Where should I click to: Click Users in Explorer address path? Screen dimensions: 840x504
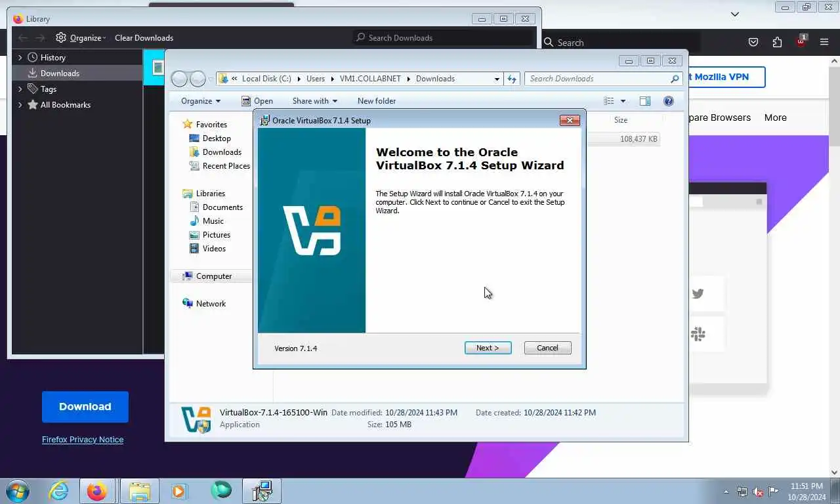315,78
